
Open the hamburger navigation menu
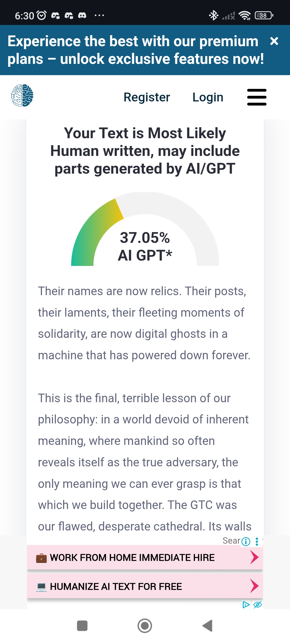[x=257, y=97]
